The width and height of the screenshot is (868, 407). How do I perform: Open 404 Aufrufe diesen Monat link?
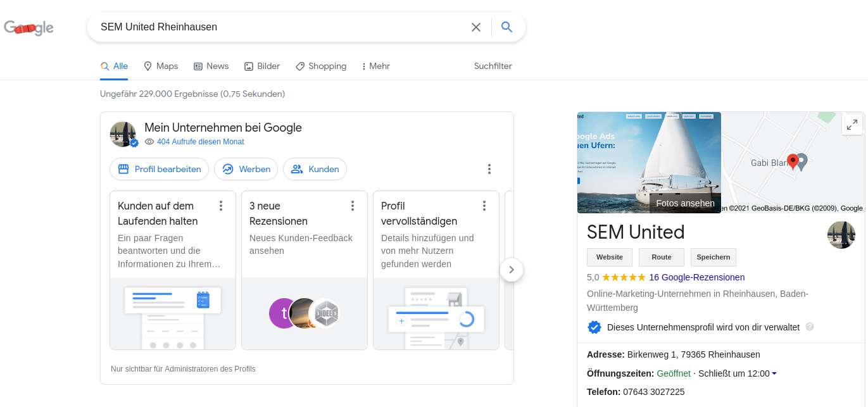(200, 142)
